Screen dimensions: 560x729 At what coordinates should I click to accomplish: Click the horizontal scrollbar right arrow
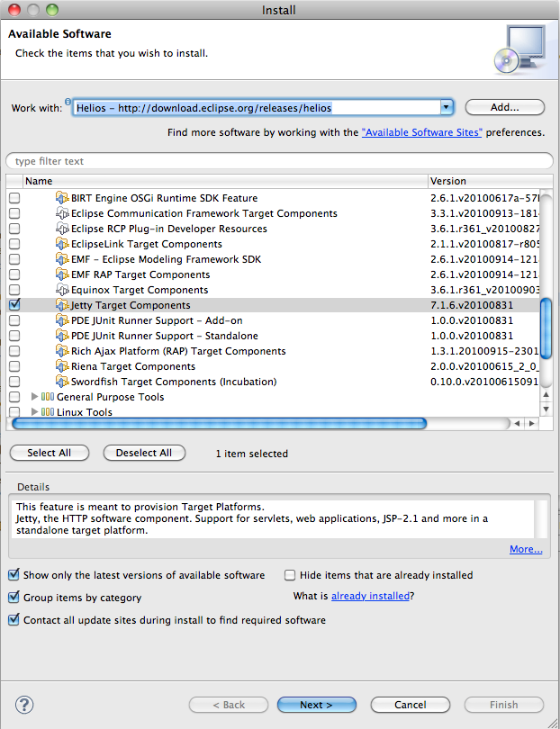pos(531,424)
